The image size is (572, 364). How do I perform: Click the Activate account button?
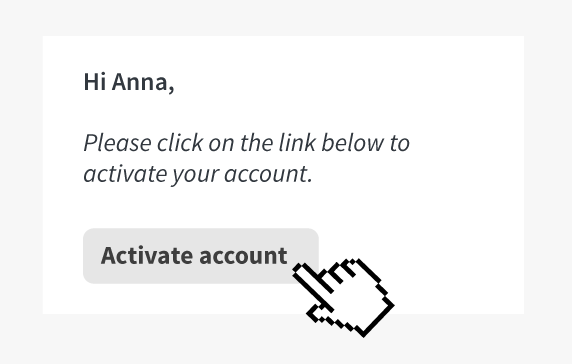coord(201,256)
